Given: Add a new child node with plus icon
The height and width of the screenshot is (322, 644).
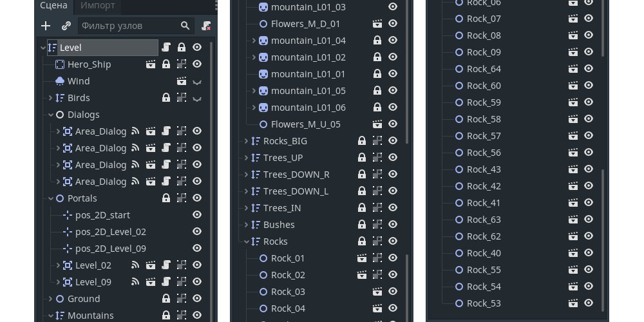Looking at the screenshot, I should click(x=46, y=26).
